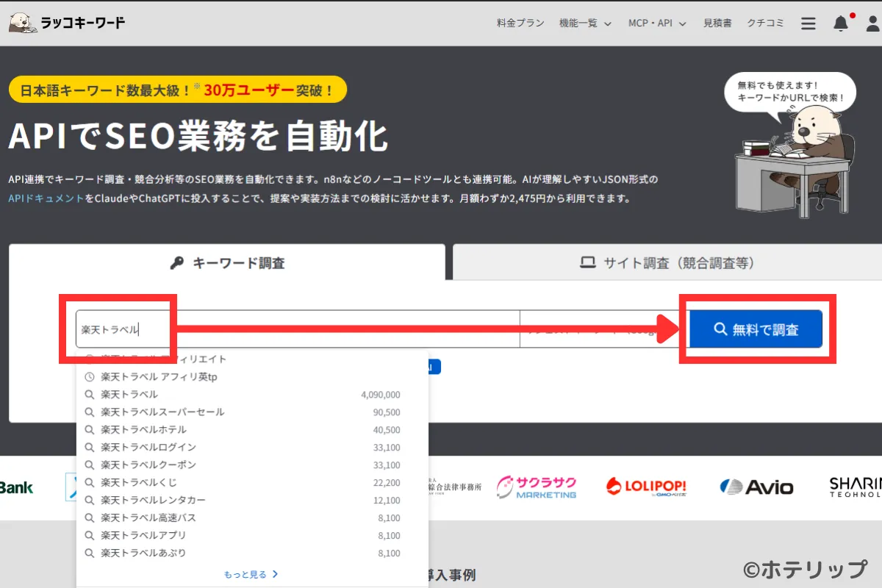Follow the APIドキュメント link
The height and width of the screenshot is (588, 882).
[x=46, y=198]
